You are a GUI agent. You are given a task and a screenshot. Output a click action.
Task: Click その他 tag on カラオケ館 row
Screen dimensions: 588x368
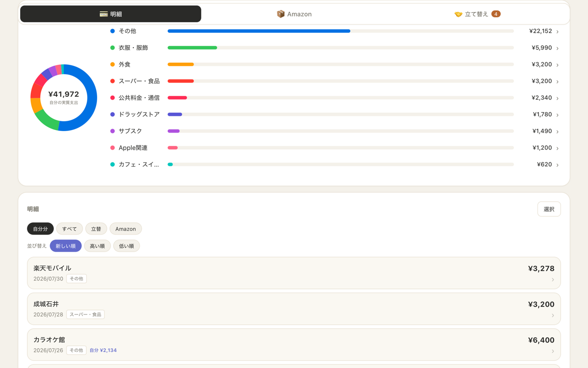[x=76, y=350]
